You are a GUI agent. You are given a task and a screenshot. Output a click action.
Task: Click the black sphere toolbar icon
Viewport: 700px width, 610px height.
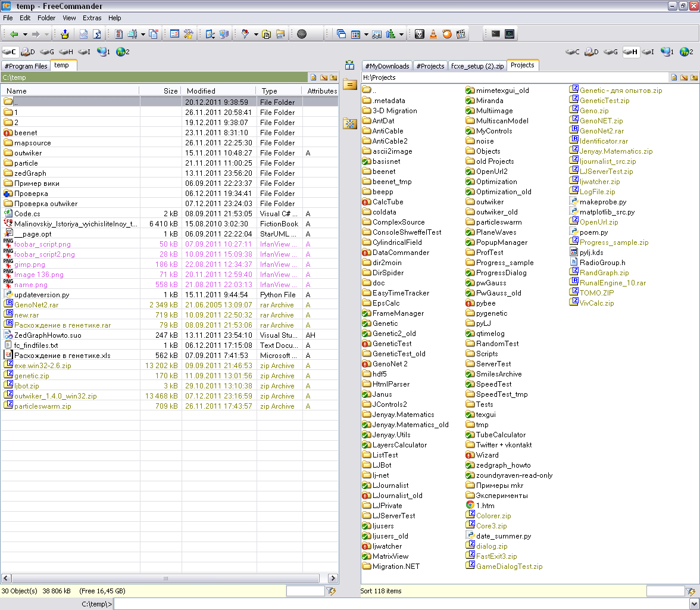[x=302, y=35]
